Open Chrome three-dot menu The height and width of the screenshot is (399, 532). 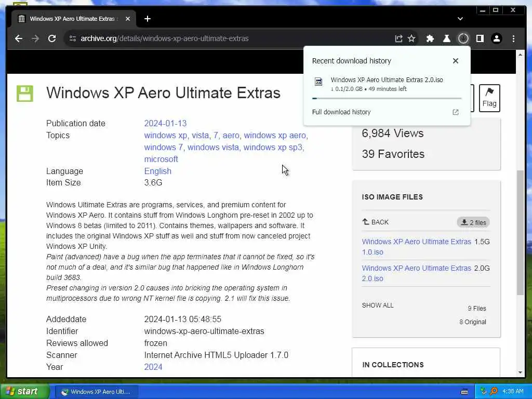coord(513,38)
